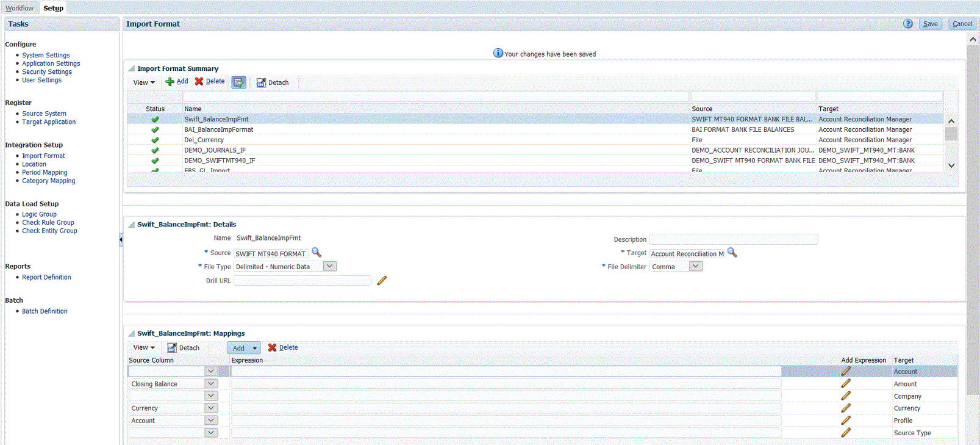Click Expression field for Closing Balance row
The width and height of the screenshot is (980, 445).
click(506, 383)
